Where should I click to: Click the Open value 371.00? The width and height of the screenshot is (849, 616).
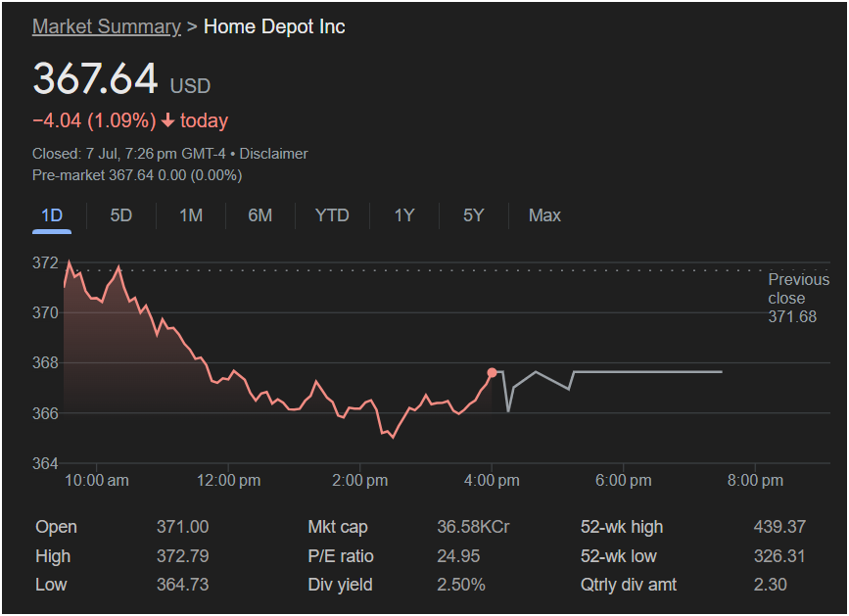click(x=182, y=527)
